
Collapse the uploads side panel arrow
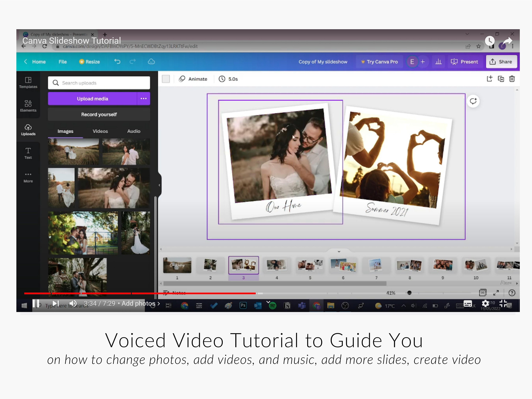point(159,185)
